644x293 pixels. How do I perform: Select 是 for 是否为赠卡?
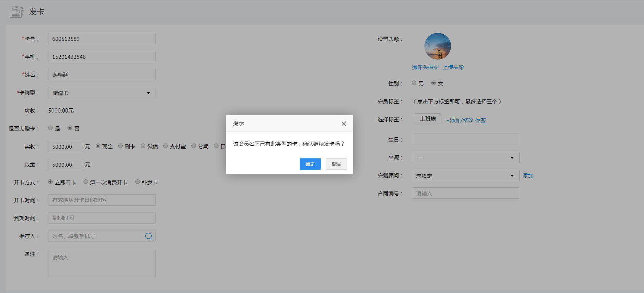click(50, 128)
